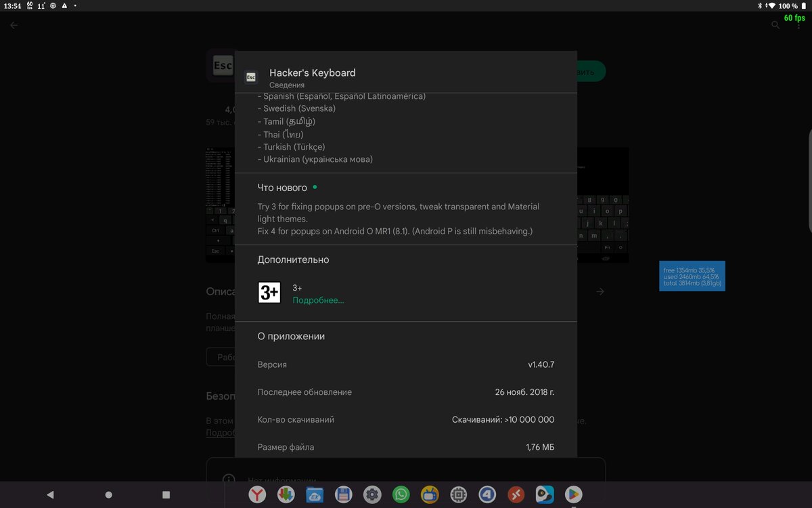Tap the Ukrainian language list entry
This screenshot has height=508, width=812.
coord(315,160)
